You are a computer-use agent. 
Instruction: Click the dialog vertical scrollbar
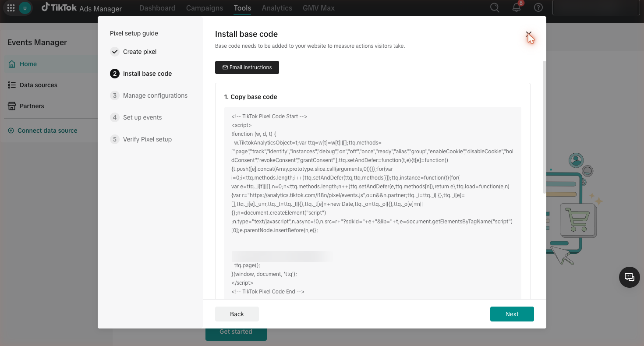click(x=544, y=127)
